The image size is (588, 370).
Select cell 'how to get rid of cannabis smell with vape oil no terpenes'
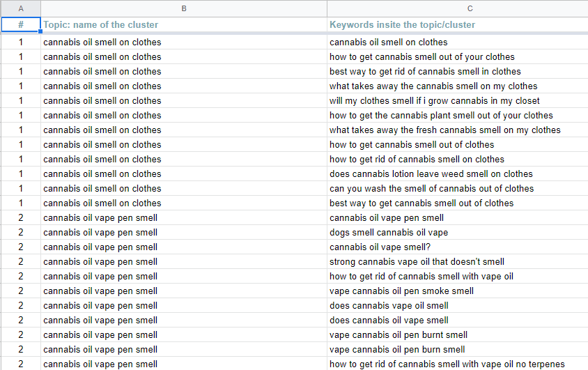tap(458, 364)
